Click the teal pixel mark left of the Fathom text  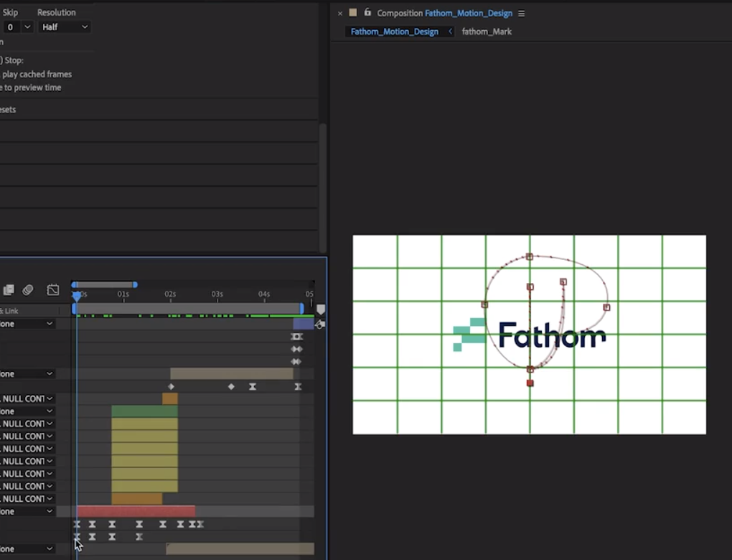coord(469,335)
